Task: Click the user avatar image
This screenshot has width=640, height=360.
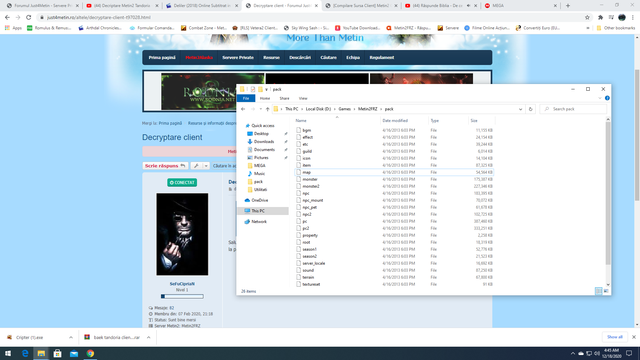Action: [182, 234]
